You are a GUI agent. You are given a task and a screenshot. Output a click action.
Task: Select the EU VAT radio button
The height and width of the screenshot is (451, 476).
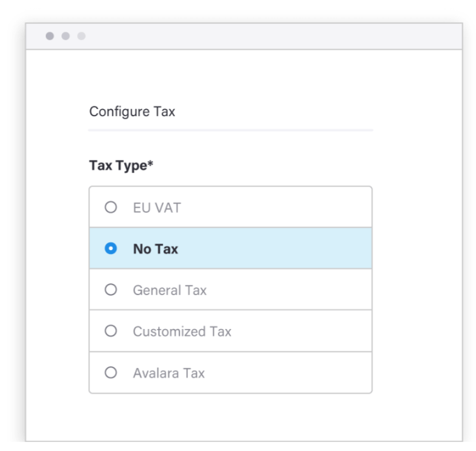coord(110,208)
